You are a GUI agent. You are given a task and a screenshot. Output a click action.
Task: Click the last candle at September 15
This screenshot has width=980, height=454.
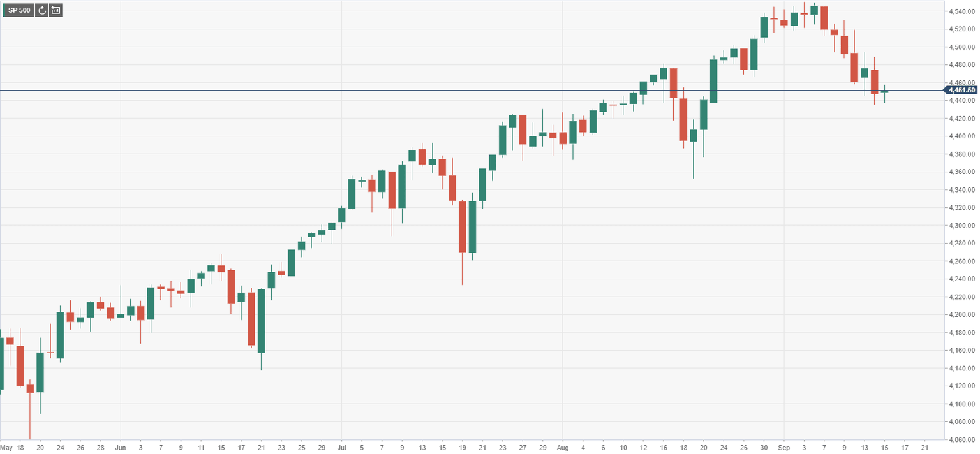[x=884, y=92]
